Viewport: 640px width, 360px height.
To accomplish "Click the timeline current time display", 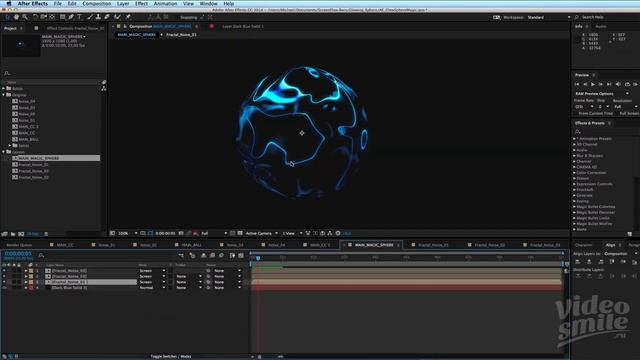I will pyautogui.click(x=18, y=253).
